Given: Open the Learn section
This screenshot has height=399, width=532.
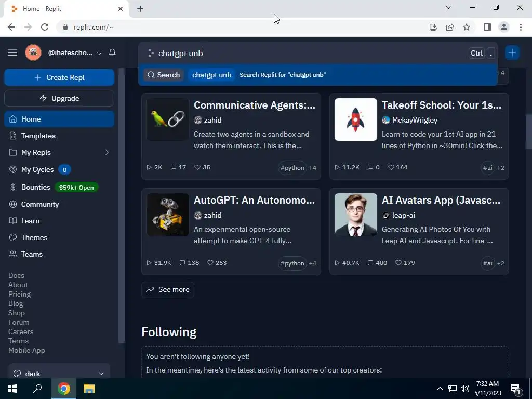Looking at the screenshot, I should (x=30, y=221).
